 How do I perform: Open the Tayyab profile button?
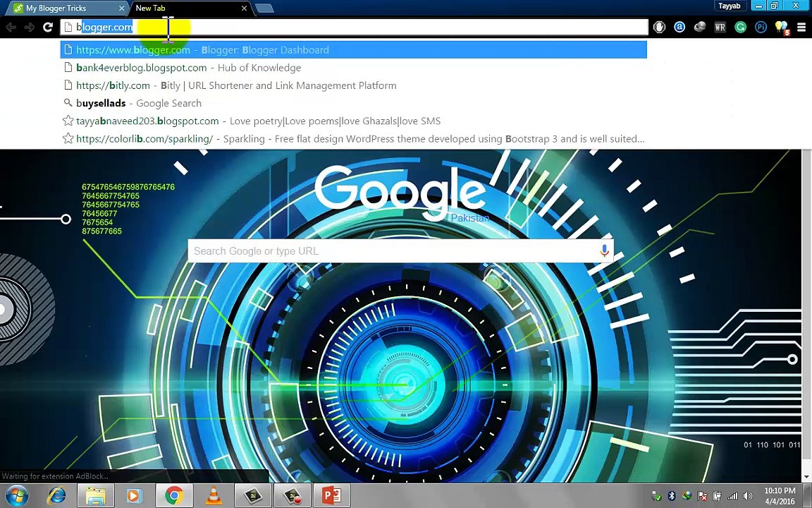[729, 6]
